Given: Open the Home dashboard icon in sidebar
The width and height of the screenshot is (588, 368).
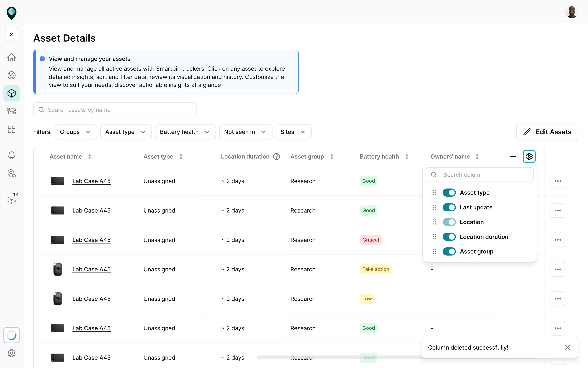Looking at the screenshot, I should [x=11, y=57].
